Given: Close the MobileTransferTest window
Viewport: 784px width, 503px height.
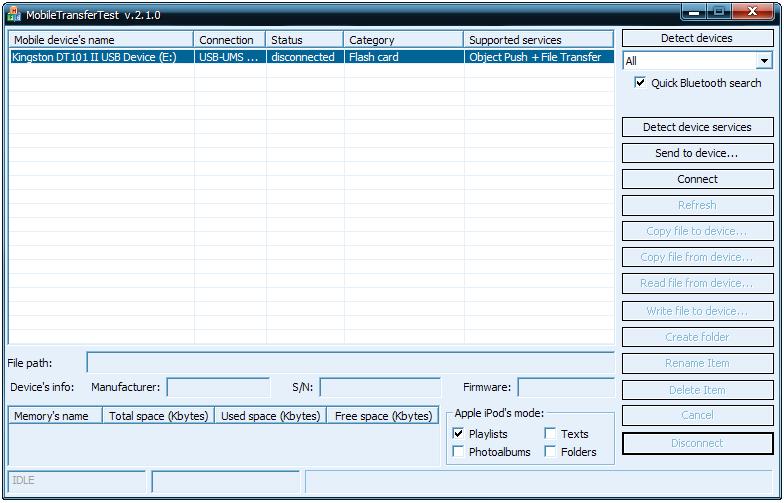Looking at the screenshot, I should [752, 11].
